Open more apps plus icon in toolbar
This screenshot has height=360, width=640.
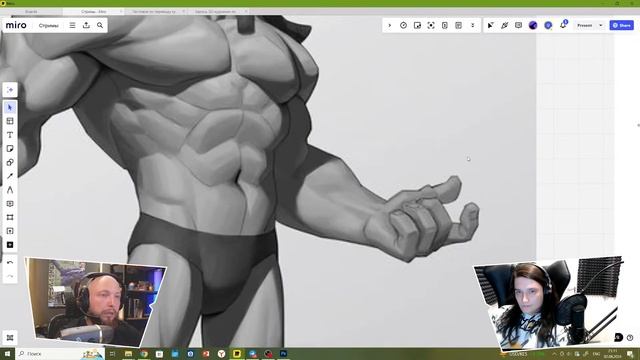[10, 245]
